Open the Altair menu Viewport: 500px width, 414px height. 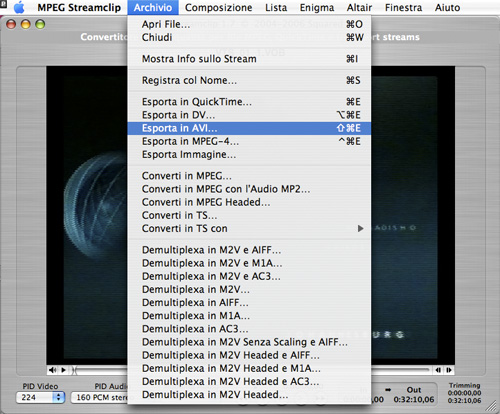pos(359,7)
